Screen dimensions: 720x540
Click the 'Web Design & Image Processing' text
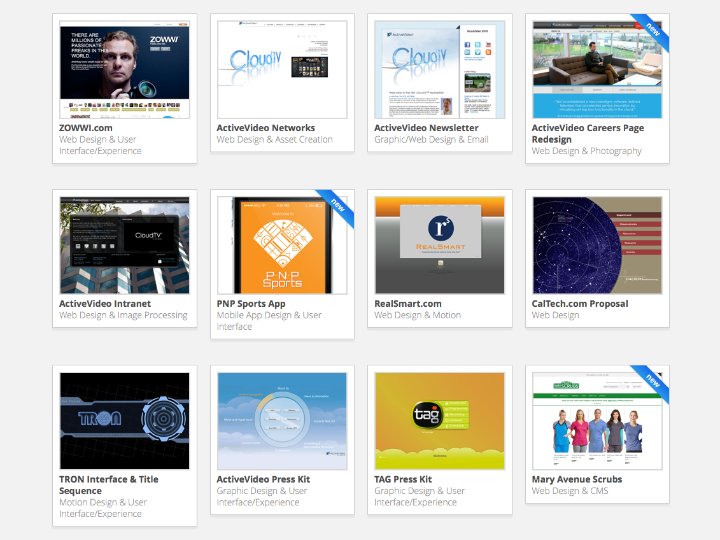pyautogui.click(x=123, y=315)
